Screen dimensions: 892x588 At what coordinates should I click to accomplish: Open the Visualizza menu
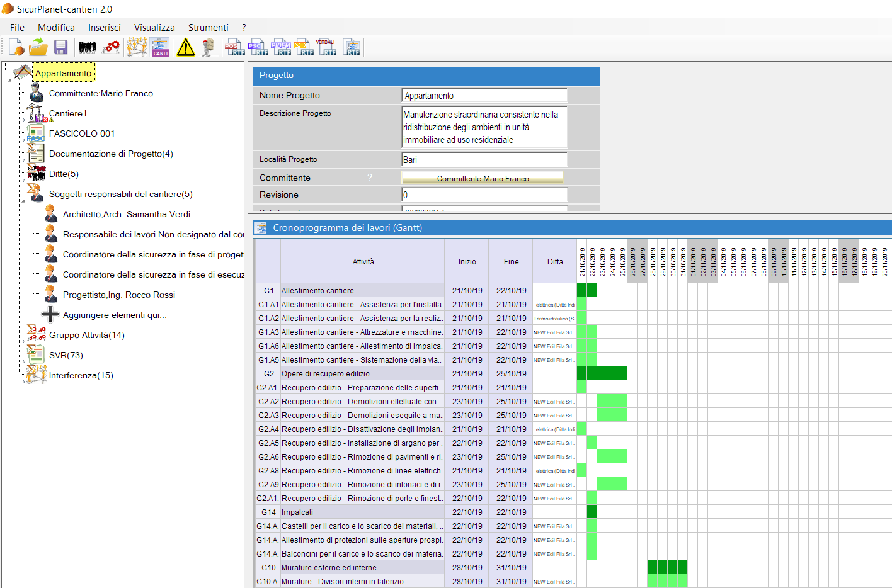coord(154,28)
